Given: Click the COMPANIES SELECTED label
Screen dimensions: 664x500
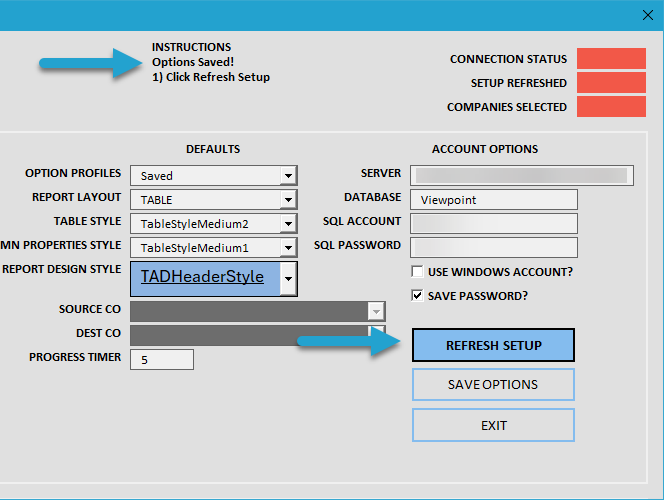Looking at the screenshot, I should point(507,107).
